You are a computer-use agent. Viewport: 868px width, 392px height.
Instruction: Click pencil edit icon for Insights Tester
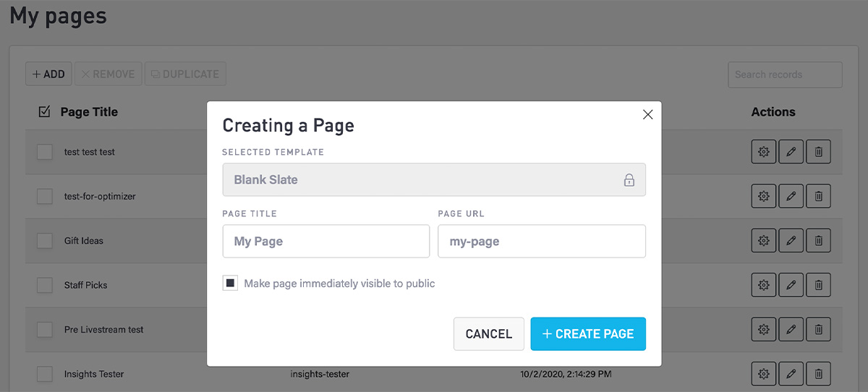791,374
